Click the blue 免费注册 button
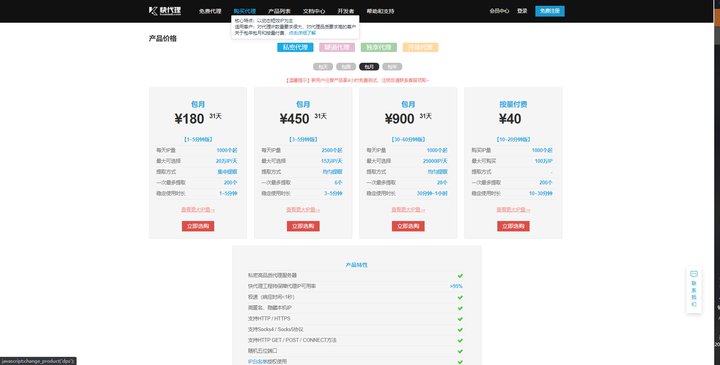 coord(550,11)
